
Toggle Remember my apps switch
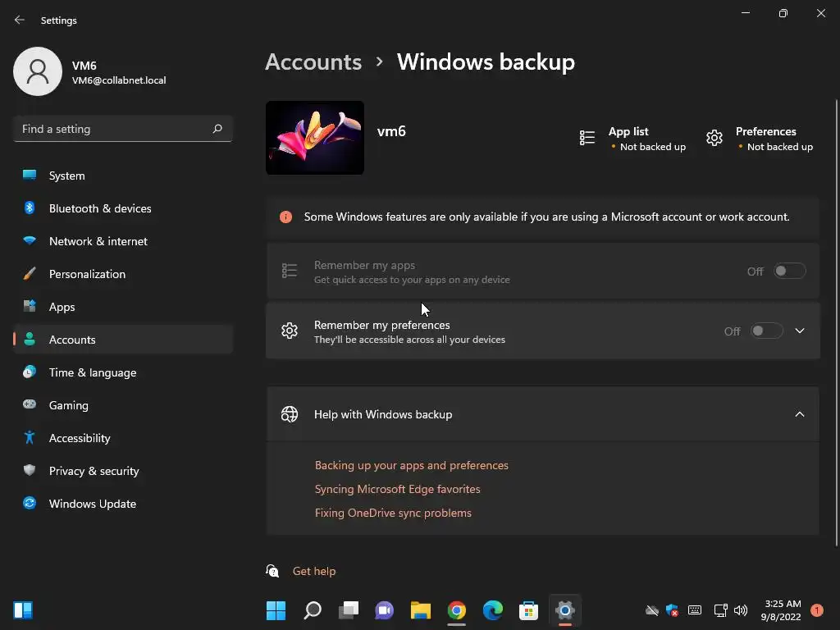(790, 271)
